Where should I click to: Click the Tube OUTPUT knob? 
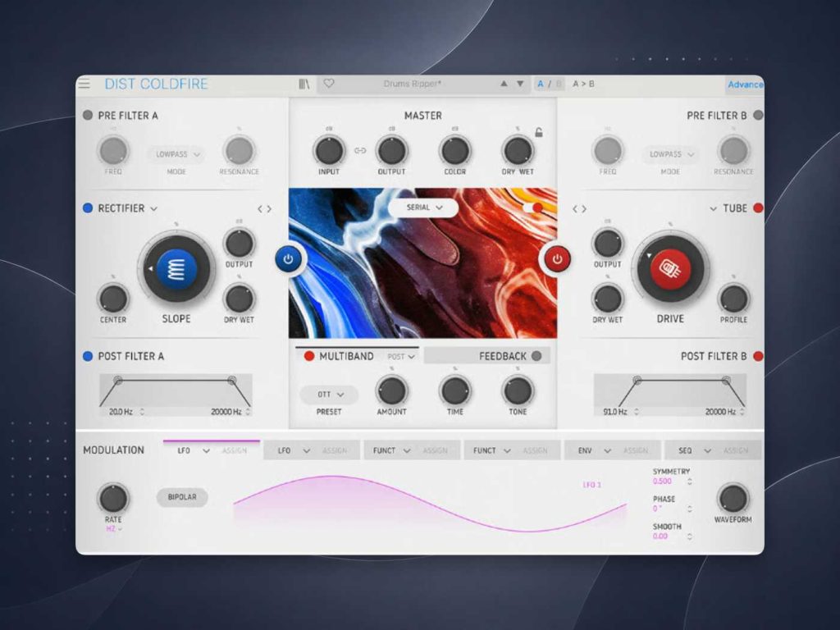coord(608,243)
